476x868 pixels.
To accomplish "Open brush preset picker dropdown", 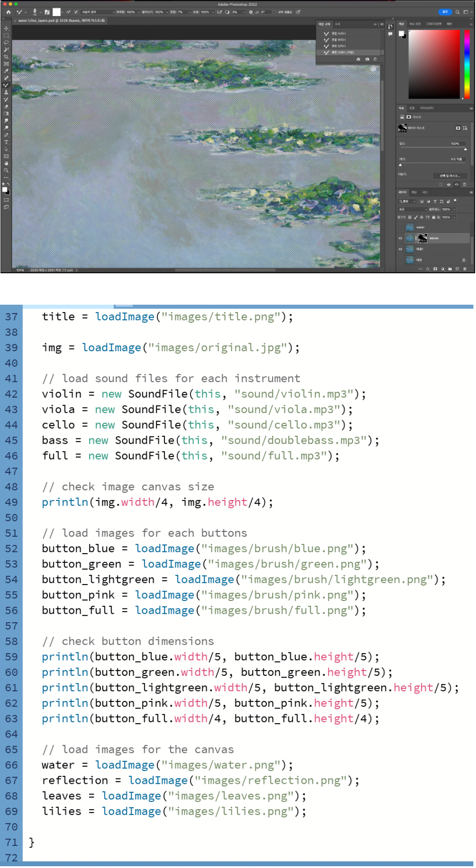I will (x=40, y=12).
